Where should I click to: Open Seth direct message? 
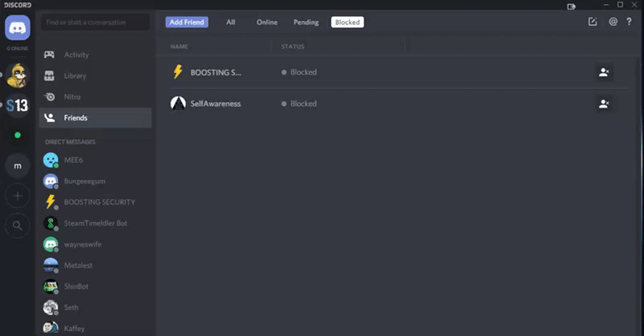point(95,307)
